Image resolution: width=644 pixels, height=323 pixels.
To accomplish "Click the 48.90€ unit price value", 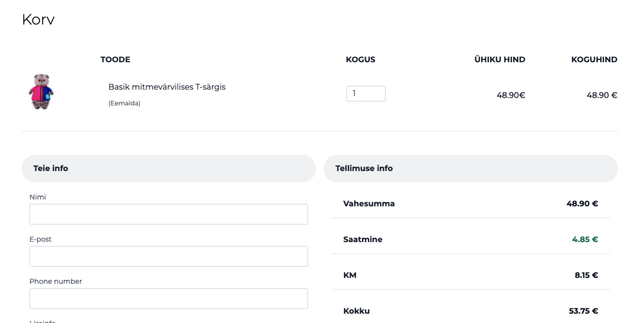I will click(x=511, y=95).
